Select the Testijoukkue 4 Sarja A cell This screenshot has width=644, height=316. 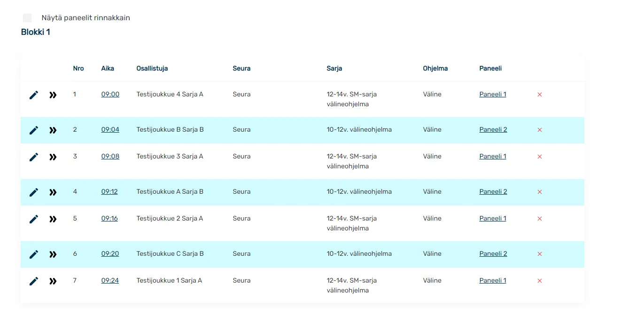170,94
